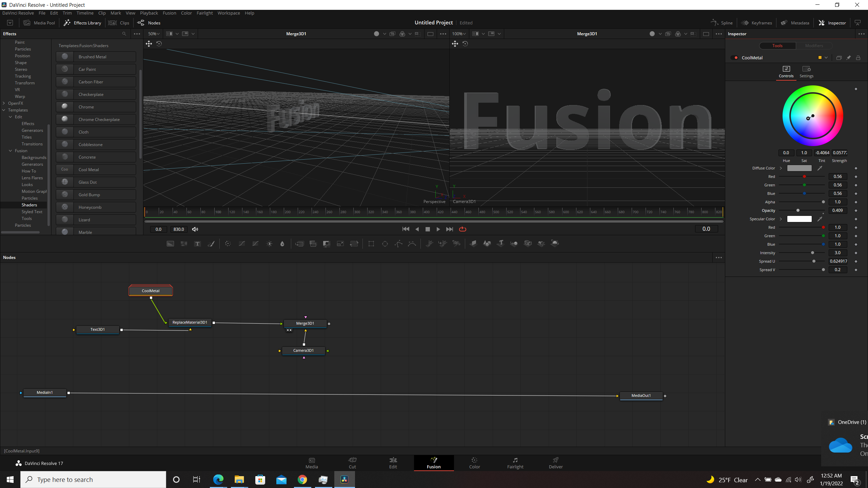Screen dimensions: 868x488
Task: Add Transform node from toolbar
Action: (x=354, y=244)
